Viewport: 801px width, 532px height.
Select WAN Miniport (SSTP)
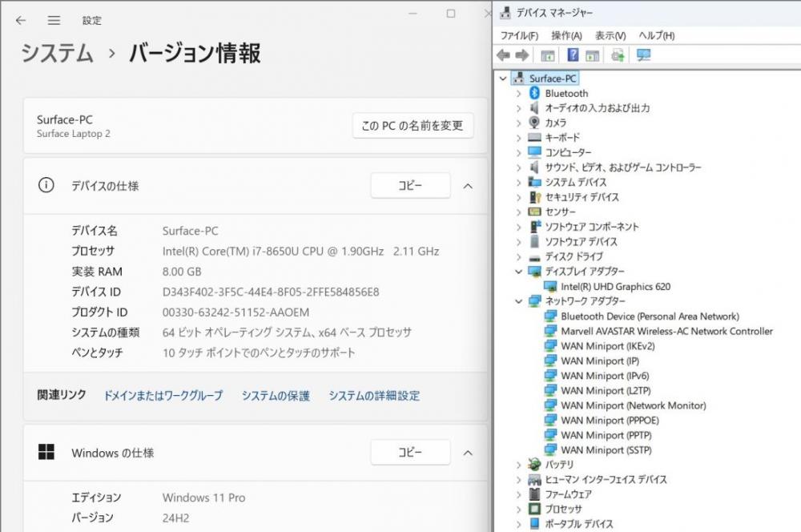click(606, 449)
